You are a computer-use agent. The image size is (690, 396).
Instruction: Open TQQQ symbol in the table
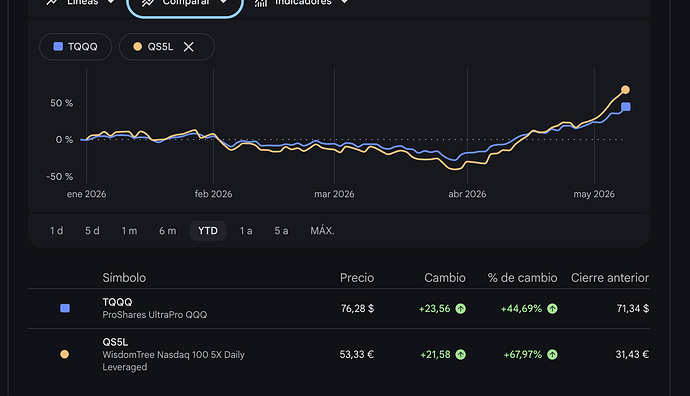tap(117, 302)
